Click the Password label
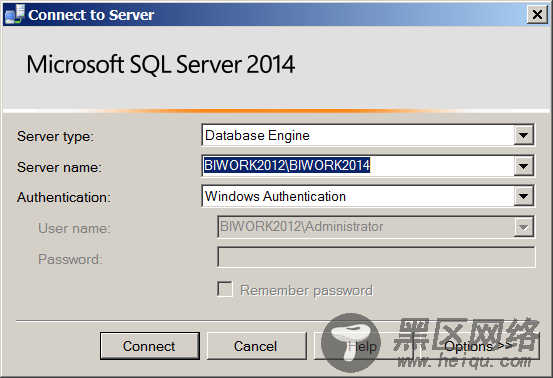 coord(71,260)
